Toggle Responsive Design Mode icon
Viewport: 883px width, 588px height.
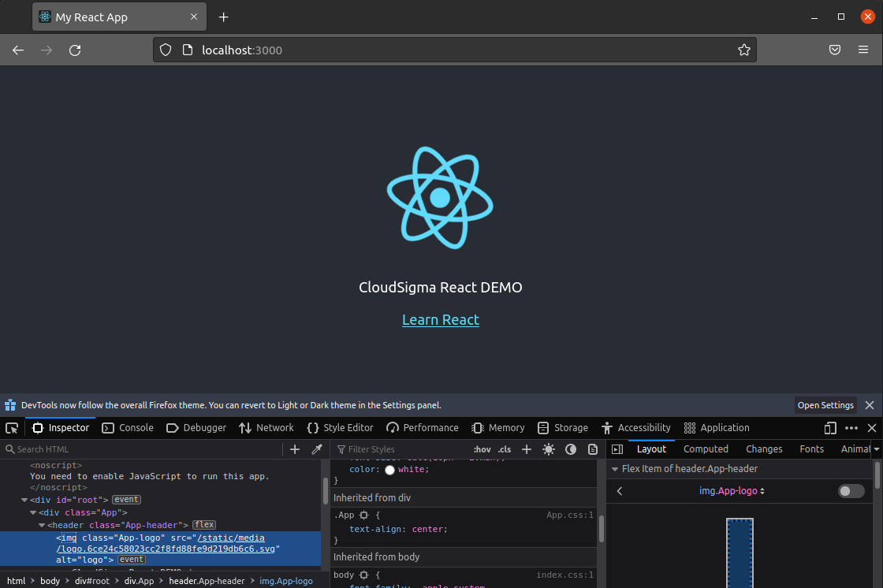830,428
